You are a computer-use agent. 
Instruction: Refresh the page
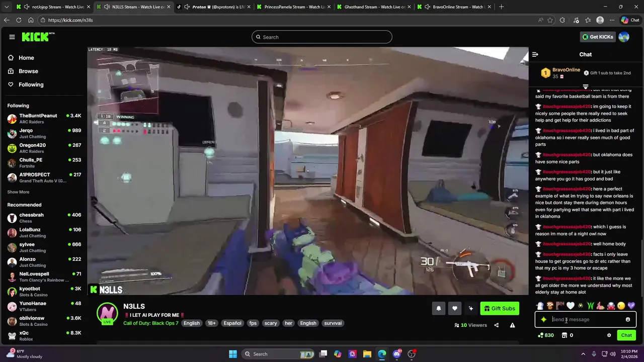[x=19, y=20]
